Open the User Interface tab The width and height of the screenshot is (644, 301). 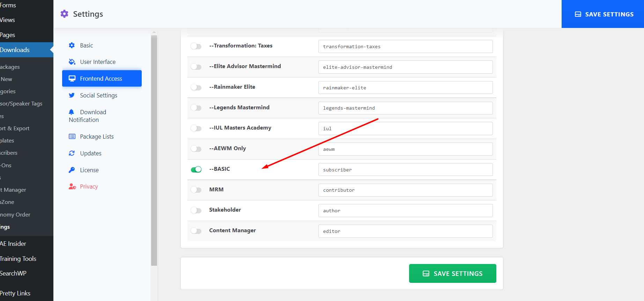102,62
